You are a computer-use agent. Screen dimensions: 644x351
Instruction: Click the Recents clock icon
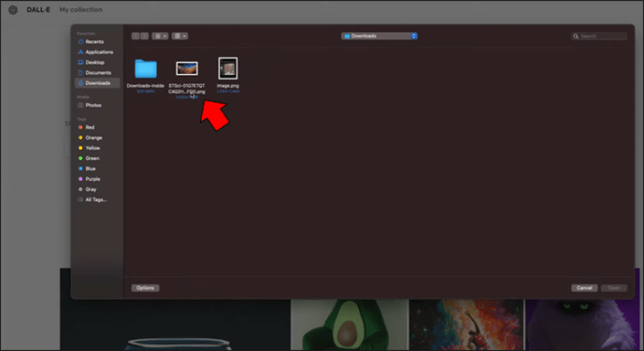pyautogui.click(x=80, y=41)
